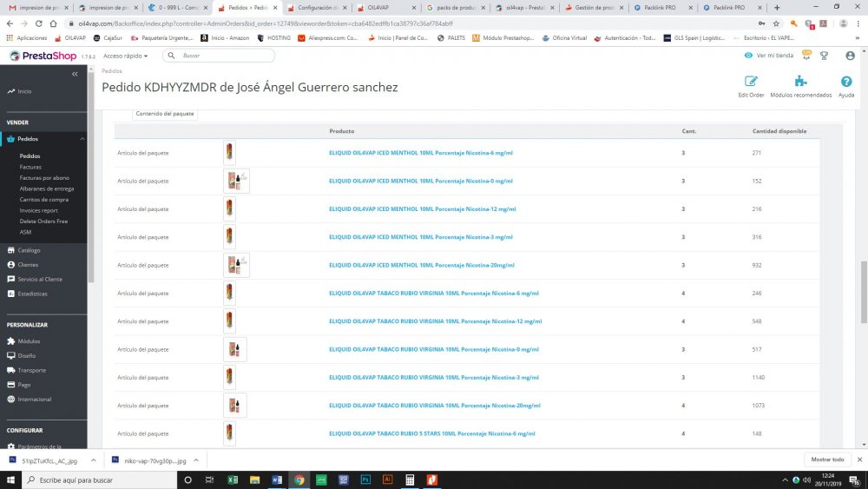Click thumbnail of RUBIO VIRGINIA Nicotina-0 product
The width and height of the screenshot is (868, 489).
(234, 349)
